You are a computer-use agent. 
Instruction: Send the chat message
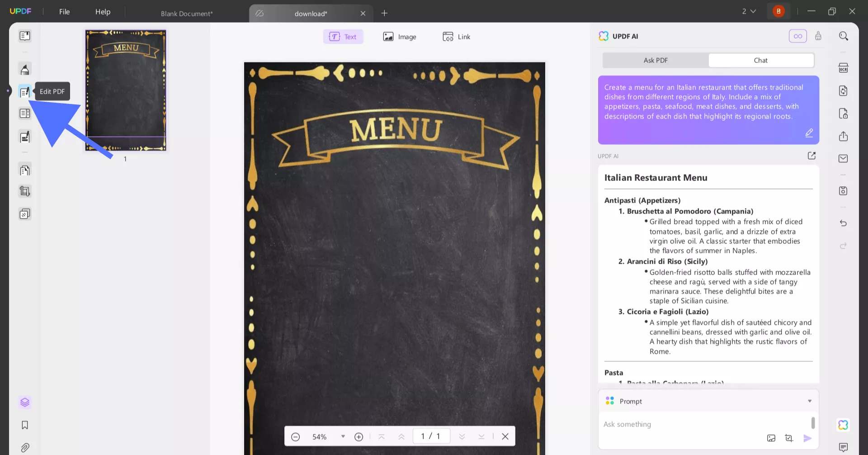tap(807, 438)
